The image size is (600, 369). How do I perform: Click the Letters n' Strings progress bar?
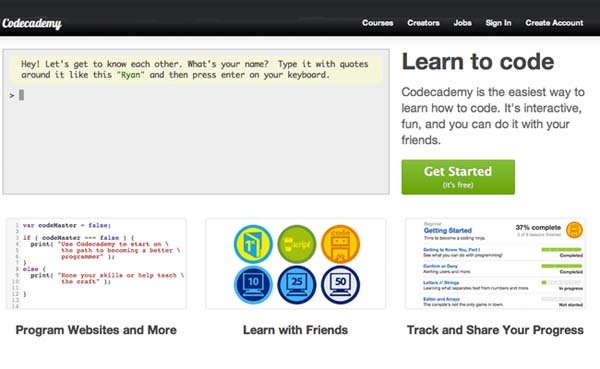[561, 282]
